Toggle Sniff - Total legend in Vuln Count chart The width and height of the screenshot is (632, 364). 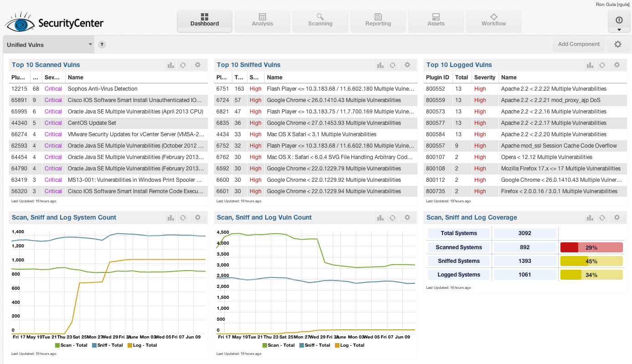314,345
